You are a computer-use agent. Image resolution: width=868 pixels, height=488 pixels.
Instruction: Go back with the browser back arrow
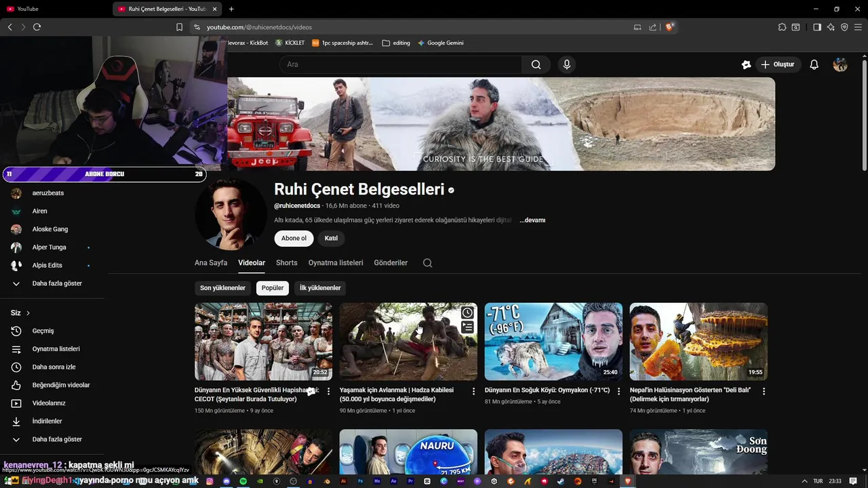[x=9, y=27]
